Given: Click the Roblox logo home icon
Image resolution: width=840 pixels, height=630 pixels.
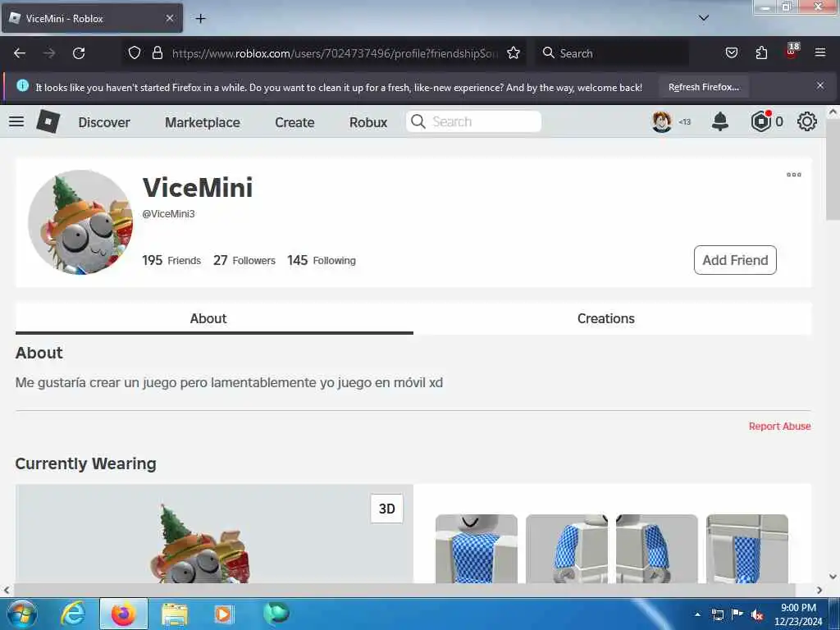Looking at the screenshot, I should point(48,121).
